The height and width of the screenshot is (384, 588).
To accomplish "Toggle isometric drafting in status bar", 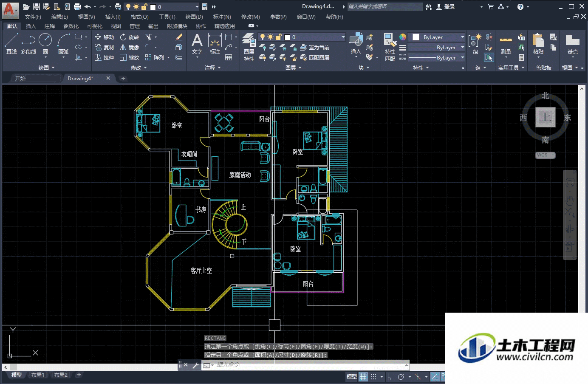I will pyautogui.click(x=418, y=376).
